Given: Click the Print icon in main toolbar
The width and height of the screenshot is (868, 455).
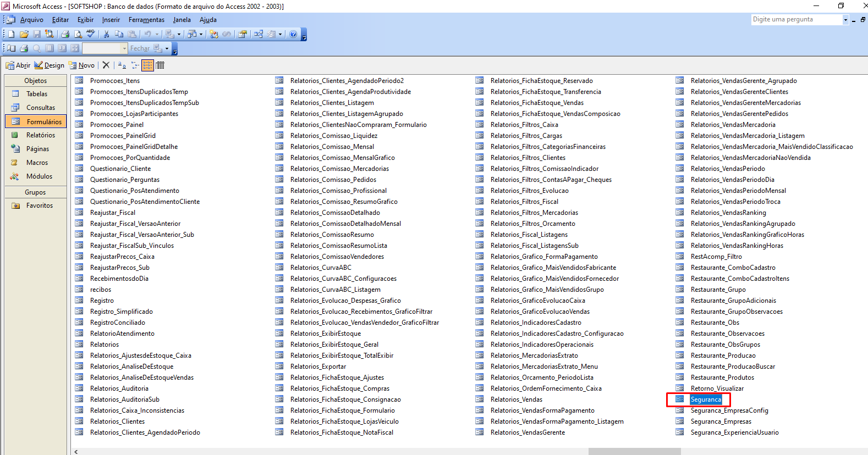Looking at the screenshot, I should [x=65, y=34].
